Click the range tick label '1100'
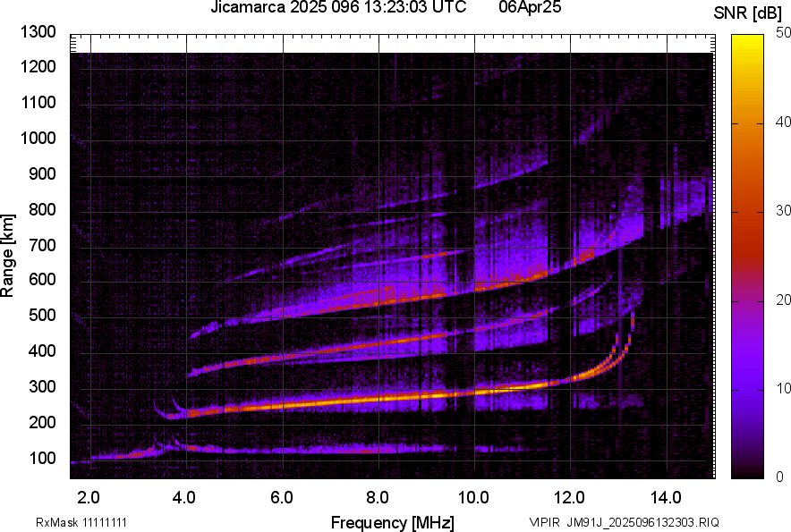 click(38, 102)
